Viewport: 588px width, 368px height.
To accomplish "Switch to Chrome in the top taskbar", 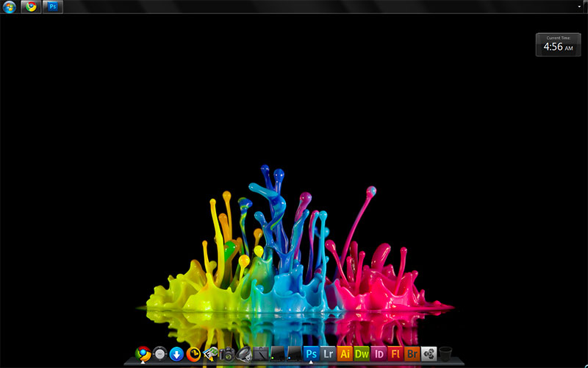I will click(x=31, y=7).
